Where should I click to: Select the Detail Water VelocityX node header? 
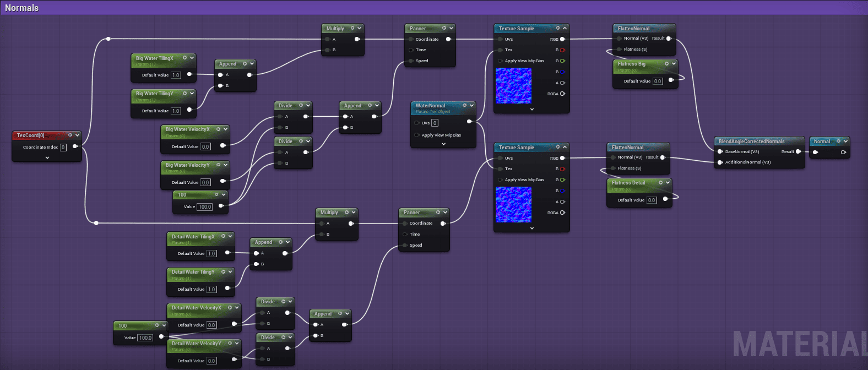pos(196,308)
